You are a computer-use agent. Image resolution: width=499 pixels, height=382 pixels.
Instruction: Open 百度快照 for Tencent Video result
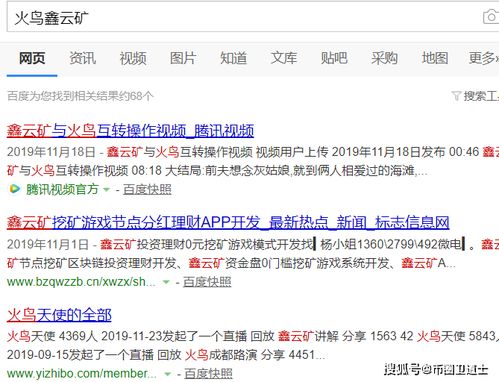click(x=147, y=189)
